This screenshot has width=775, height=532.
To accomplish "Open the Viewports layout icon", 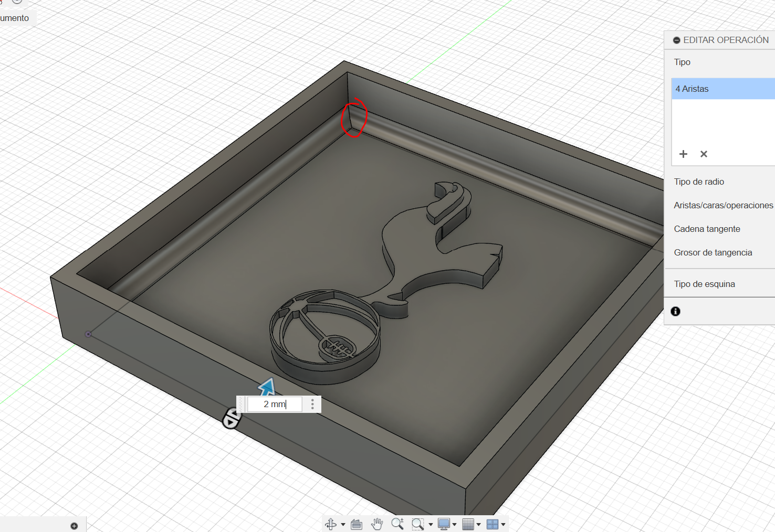I will point(493,524).
